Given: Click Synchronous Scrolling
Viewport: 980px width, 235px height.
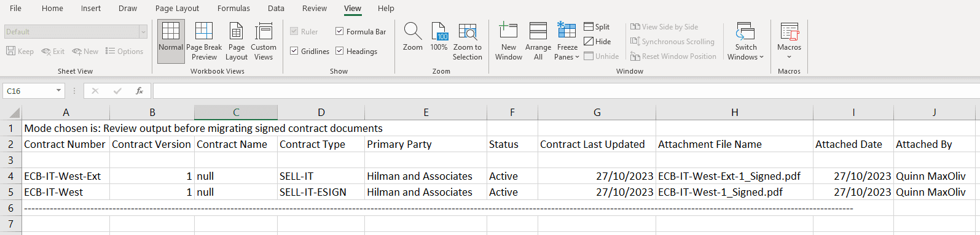Looking at the screenshot, I should click(x=672, y=41).
